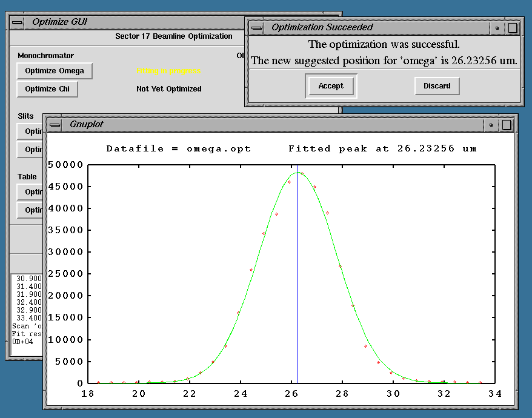532x418 pixels.
Task: Minimize the Gnuplot window
Action: pyautogui.click(x=491, y=124)
